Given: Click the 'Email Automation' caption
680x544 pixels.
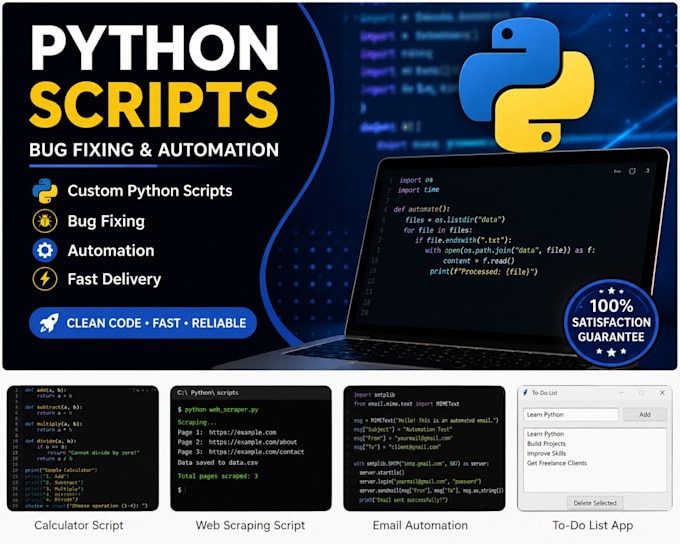Looking at the screenshot, I should click(x=420, y=525).
